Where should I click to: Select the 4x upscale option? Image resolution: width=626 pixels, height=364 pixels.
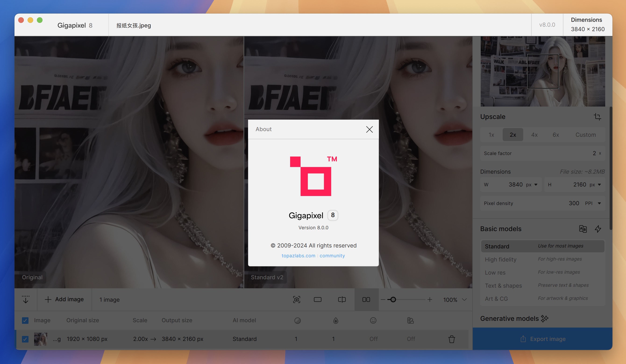534,135
